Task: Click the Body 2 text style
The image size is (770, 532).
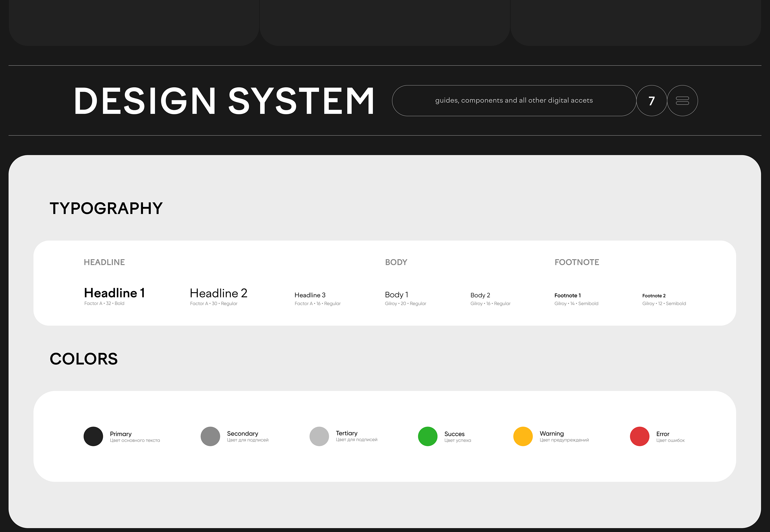Action: (x=480, y=295)
